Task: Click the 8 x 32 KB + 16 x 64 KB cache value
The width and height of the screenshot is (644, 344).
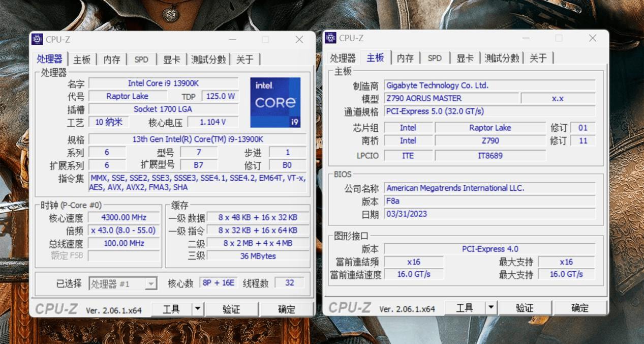Action: [x=258, y=230]
